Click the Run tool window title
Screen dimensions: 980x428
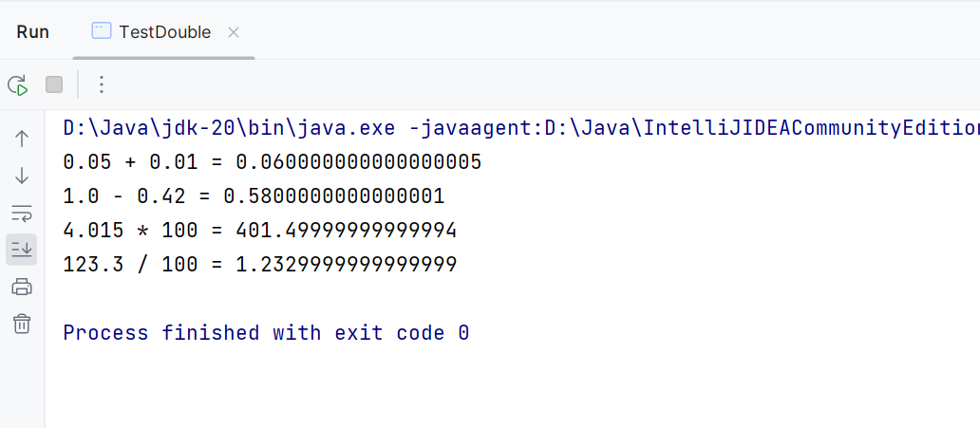(x=33, y=31)
